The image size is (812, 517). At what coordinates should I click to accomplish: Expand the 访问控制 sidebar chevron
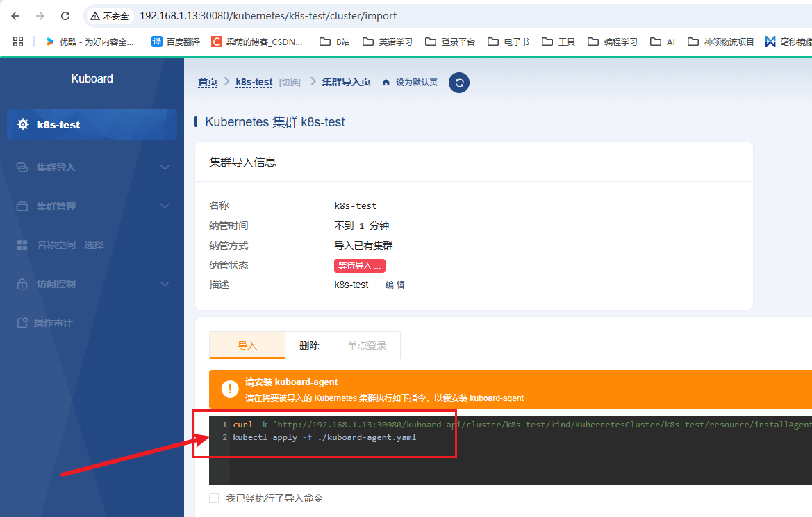(x=165, y=284)
